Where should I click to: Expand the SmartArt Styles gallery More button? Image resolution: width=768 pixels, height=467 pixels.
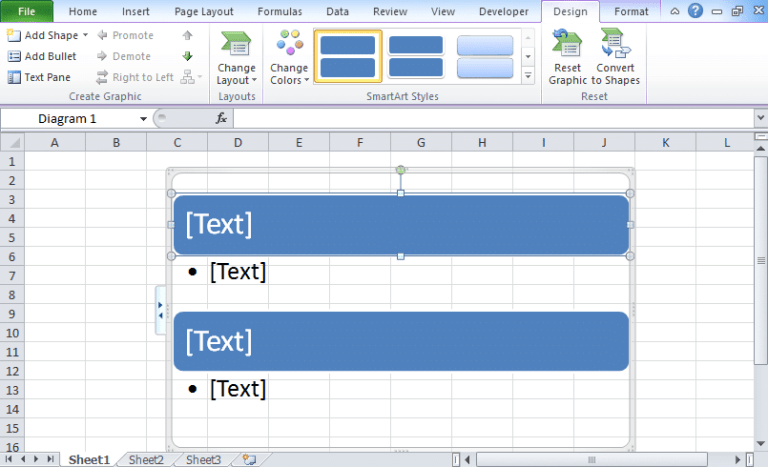(528, 76)
